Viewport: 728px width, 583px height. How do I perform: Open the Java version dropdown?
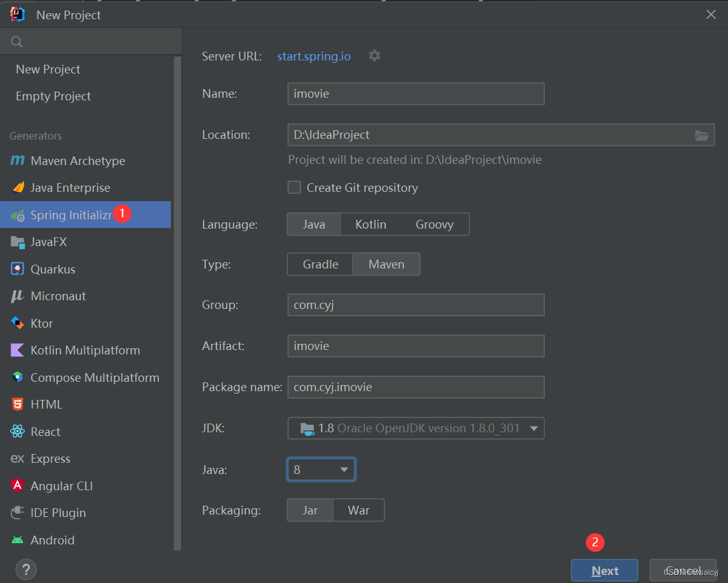coord(321,470)
